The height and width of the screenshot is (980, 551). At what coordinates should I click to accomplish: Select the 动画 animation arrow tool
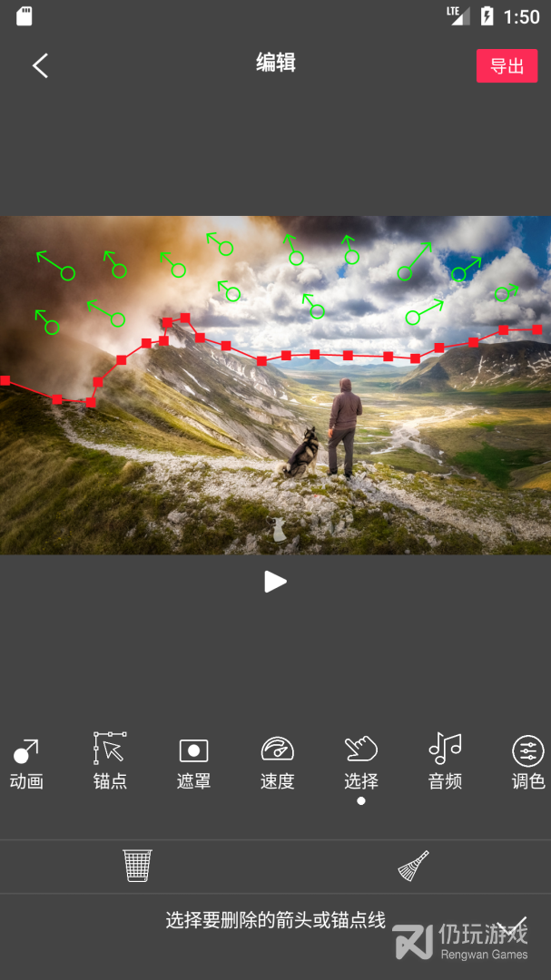point(26,763)
